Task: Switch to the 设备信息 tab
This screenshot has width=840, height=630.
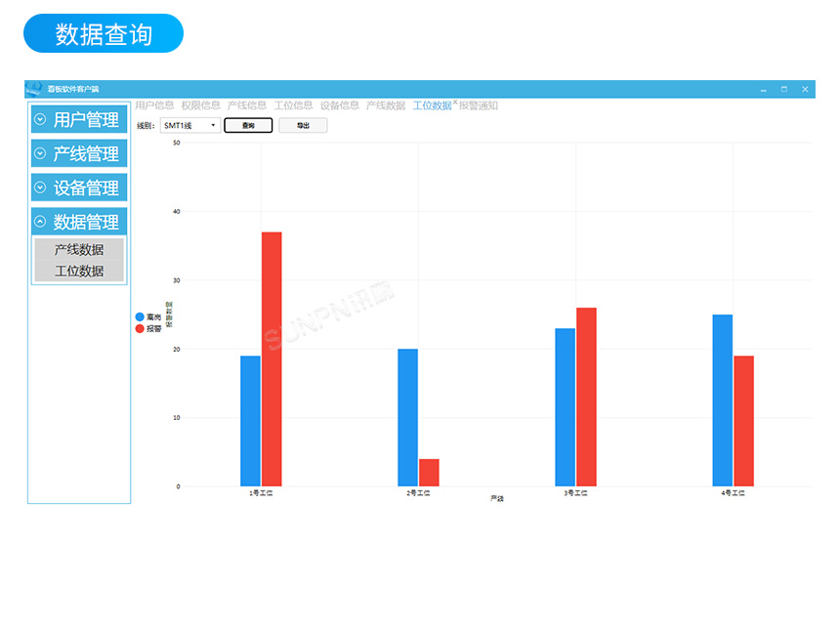Action: click(x=339, y=105)
